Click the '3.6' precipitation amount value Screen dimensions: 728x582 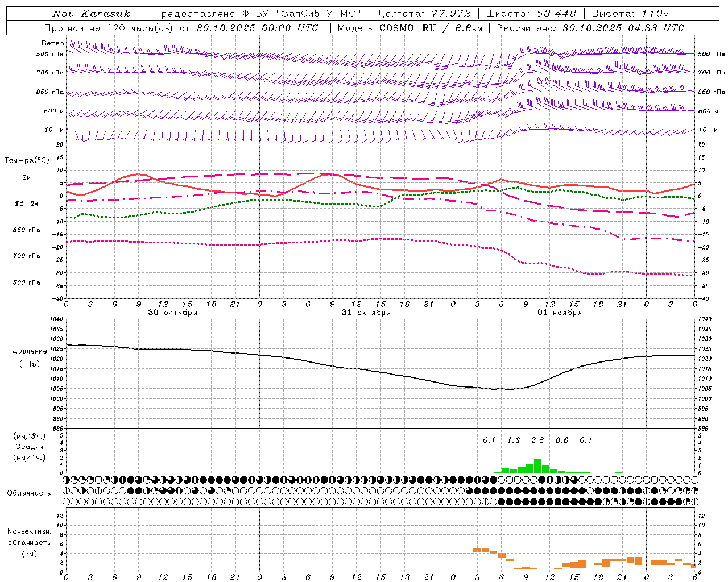point(537,440)
